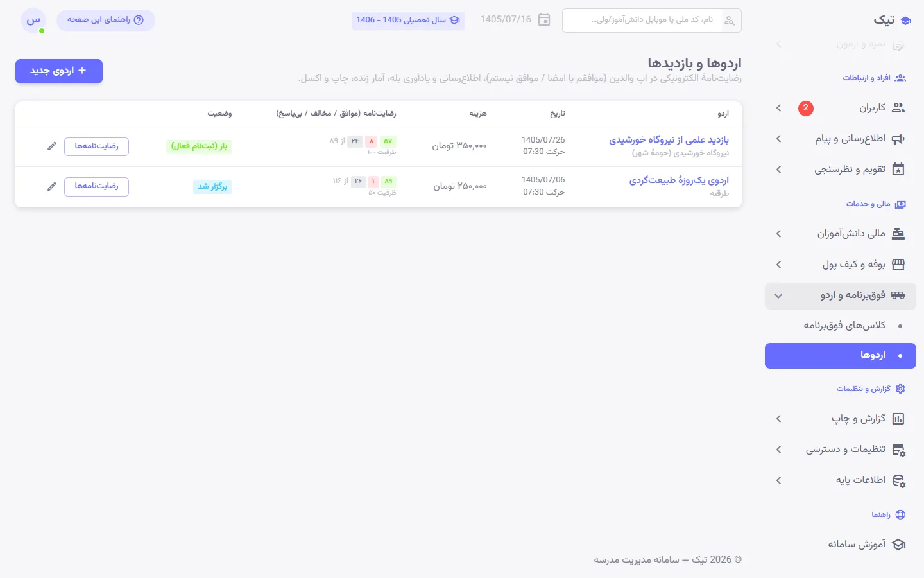This screenshot has width=924, height=578.
Task: Click the آموزش سامانه graduation icon
Action: coord(898,545)
